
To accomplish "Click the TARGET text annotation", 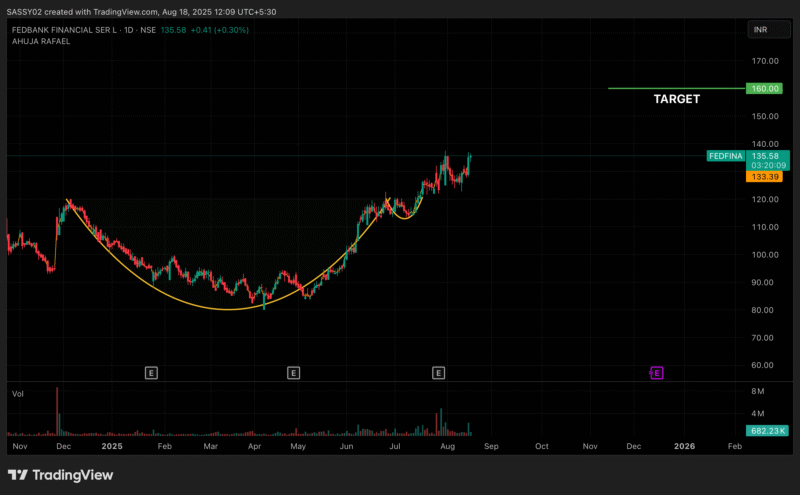I will tap(676, 100).
